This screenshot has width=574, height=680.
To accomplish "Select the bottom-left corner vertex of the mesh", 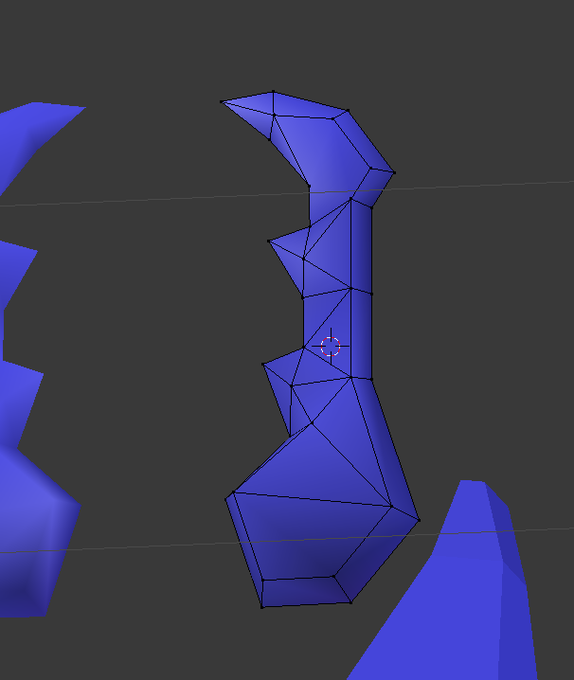I will click(x=262, y=607).
